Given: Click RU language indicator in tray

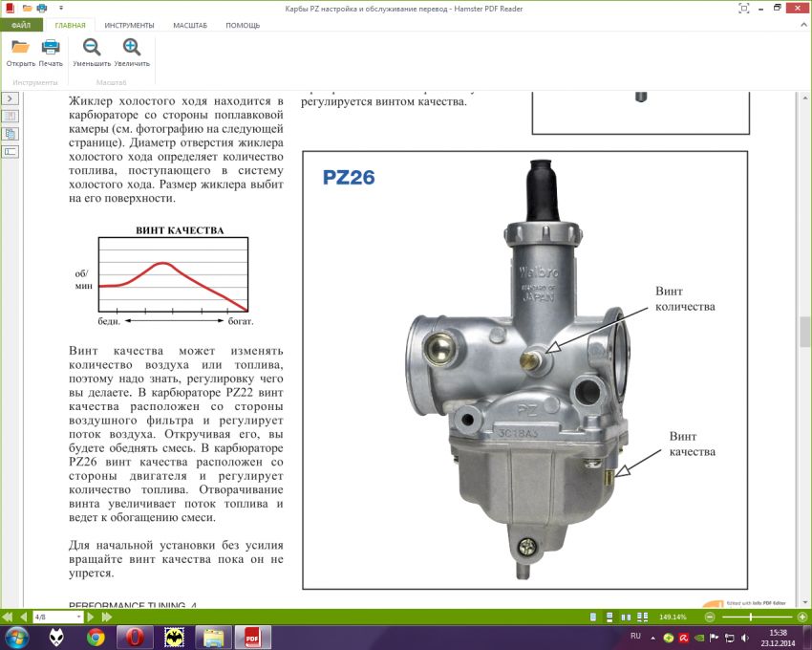Looking at the screenshot, I should pyautogui.click(x=635, y=636).
